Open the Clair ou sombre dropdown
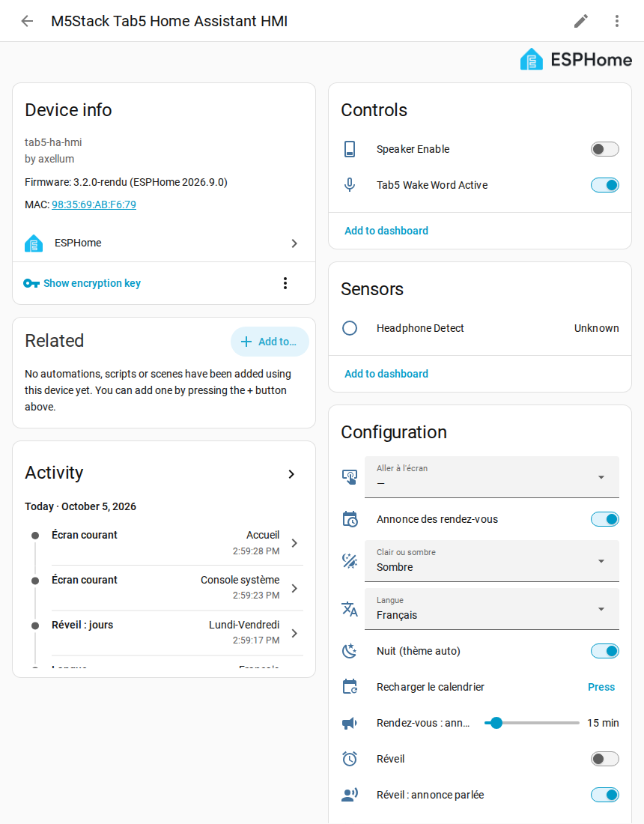 (492, 561)
